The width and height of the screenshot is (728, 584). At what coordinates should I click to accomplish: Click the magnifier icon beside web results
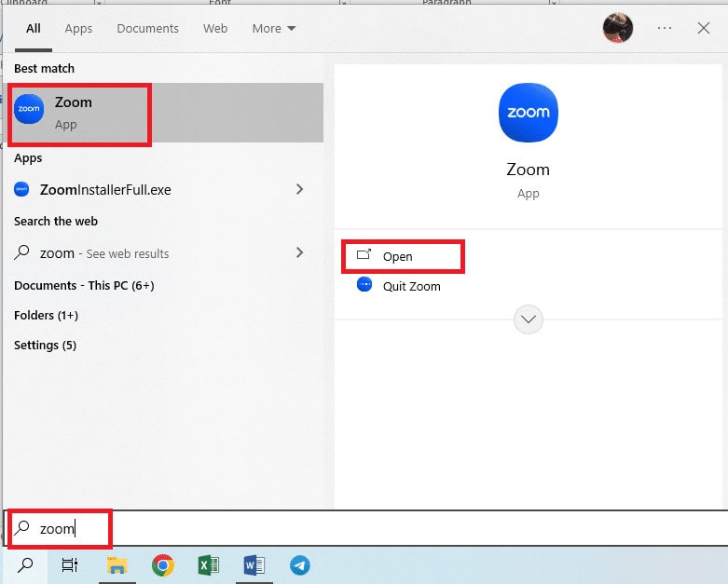21,252
